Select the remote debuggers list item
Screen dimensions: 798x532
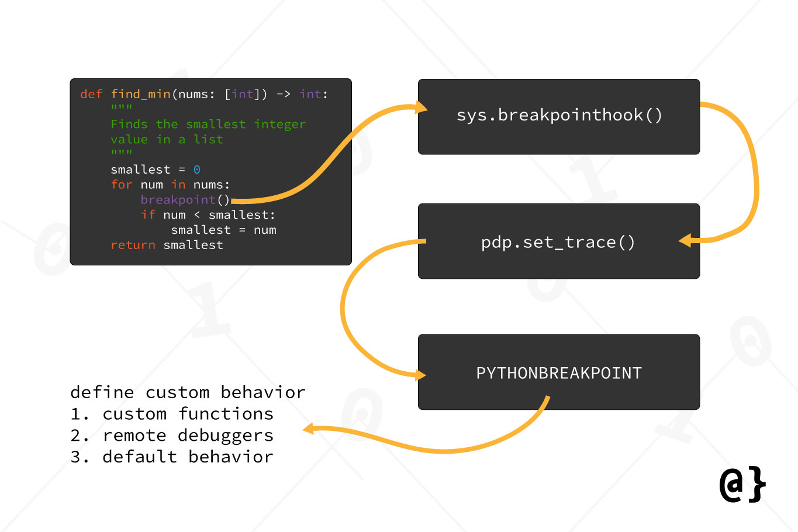pyautogui.click(x=171, y=435)
